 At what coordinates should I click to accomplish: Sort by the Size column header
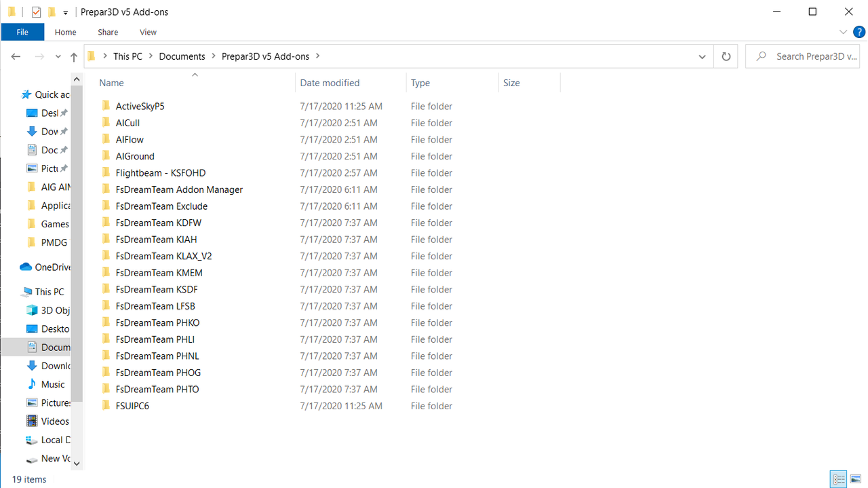click(511, 83)
